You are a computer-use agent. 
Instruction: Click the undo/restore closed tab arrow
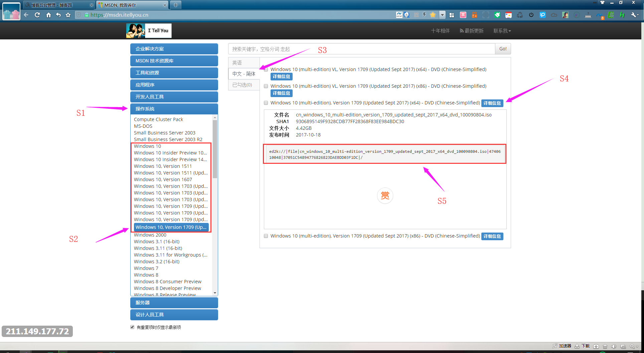click(x=58, y=15)
